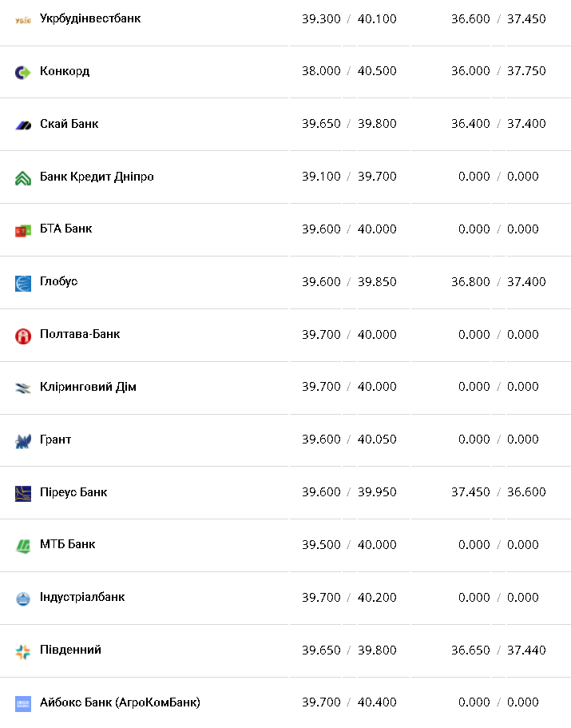The height and width of the screenshot is (728, 571).
Task: Click the БТА Банк logo icon
Action: [23, 230]
